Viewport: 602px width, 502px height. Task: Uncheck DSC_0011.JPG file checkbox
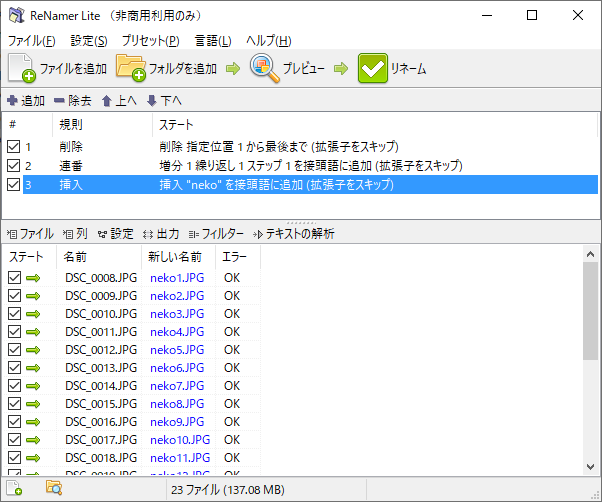14,332
